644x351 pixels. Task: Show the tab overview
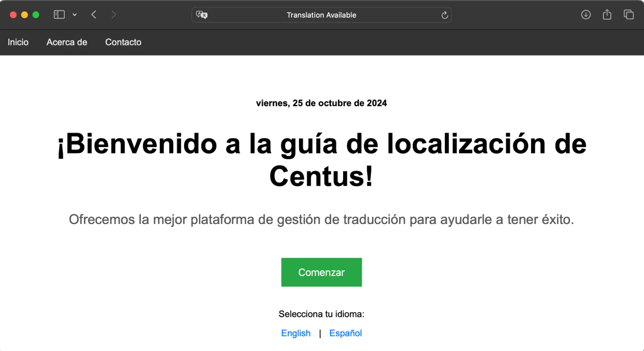(x=628, y=15)
